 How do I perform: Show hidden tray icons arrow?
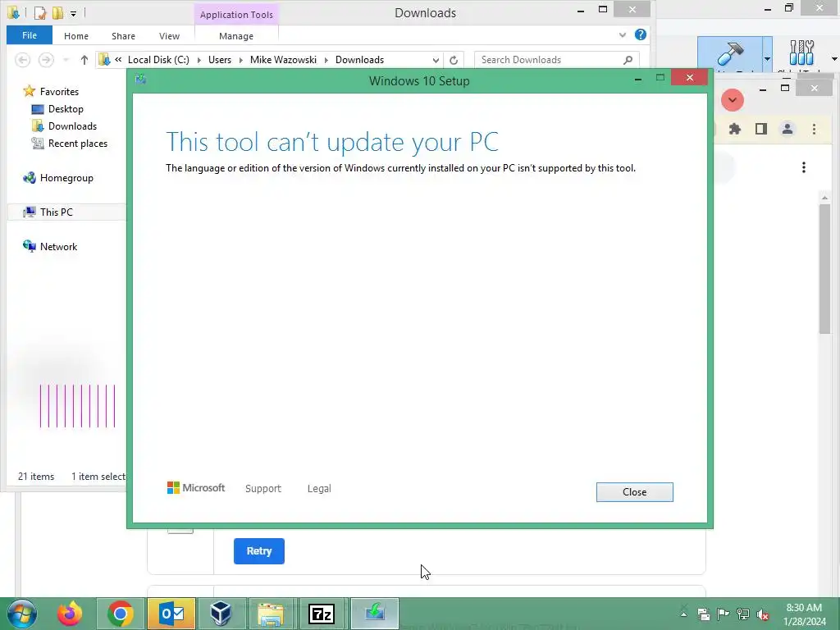click(683, 614)
